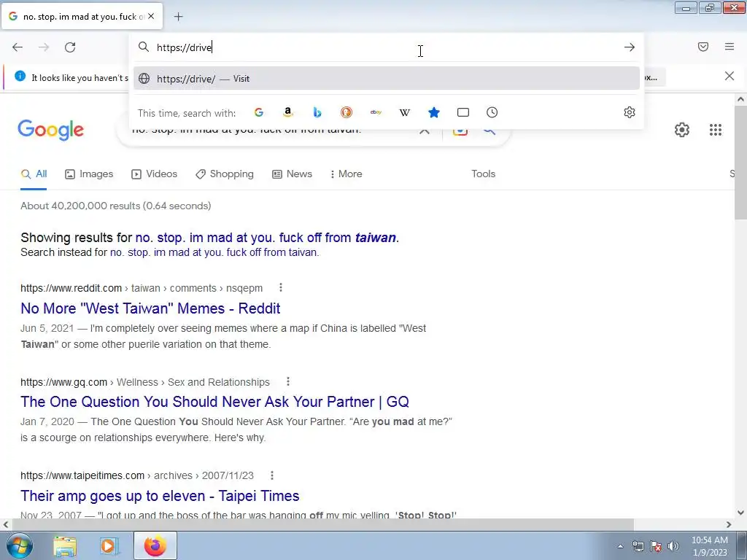The height and width of the screenshot is (560, 747).
Task: Go back with the browser back arrow
Action: pyautogui.click(x=18, y=47)
